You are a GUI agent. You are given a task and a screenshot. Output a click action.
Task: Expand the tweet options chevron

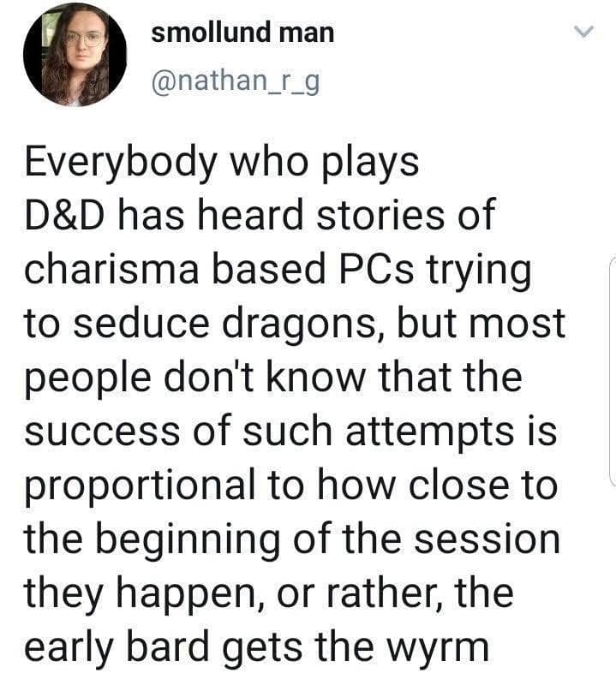[x=583, y=33]
